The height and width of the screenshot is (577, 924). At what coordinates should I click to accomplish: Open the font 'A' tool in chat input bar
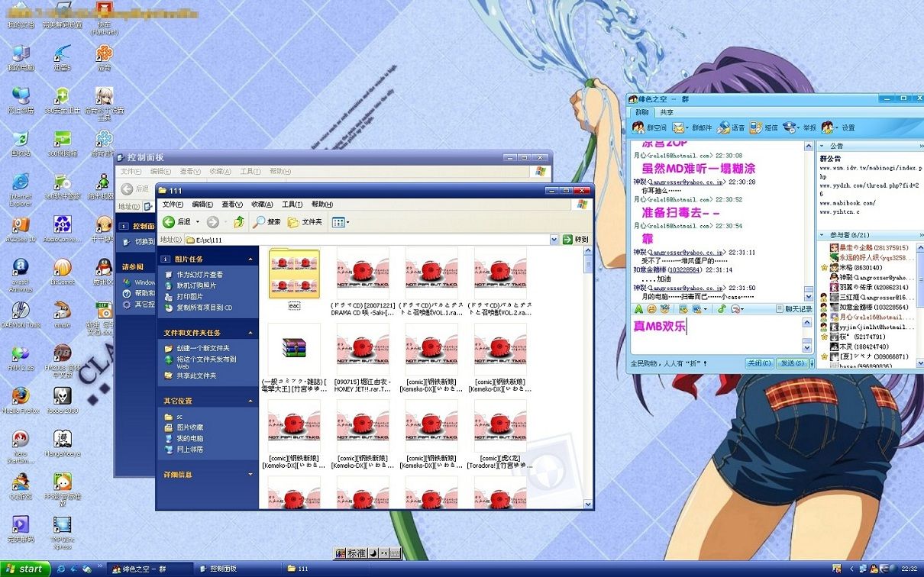pos(638,309)
